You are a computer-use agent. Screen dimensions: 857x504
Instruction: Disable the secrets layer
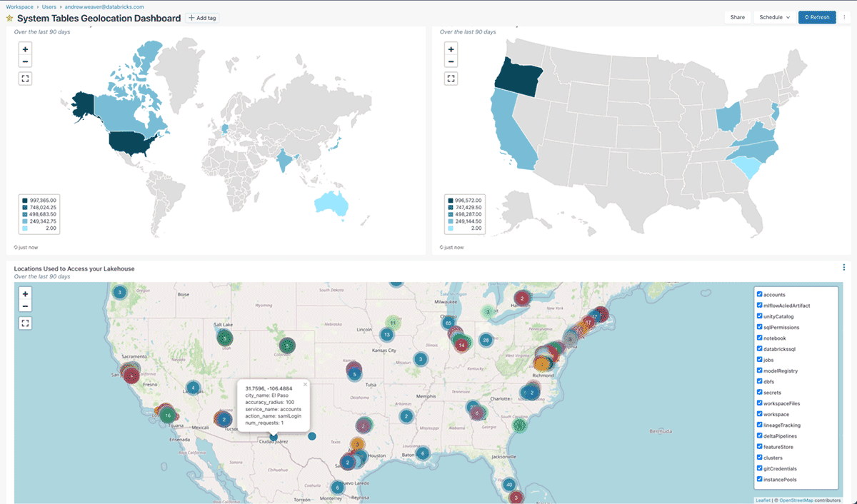(x=760, y=393)
